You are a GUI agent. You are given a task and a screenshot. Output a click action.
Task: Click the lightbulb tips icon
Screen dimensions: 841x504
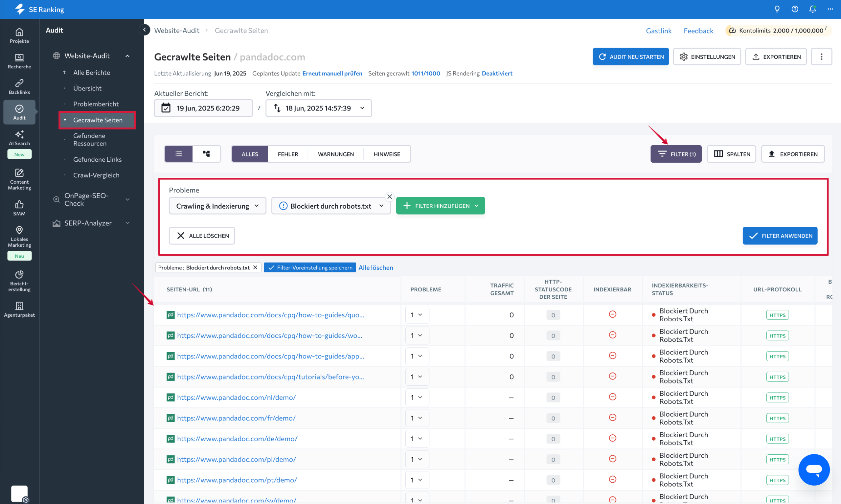point(777,9)
